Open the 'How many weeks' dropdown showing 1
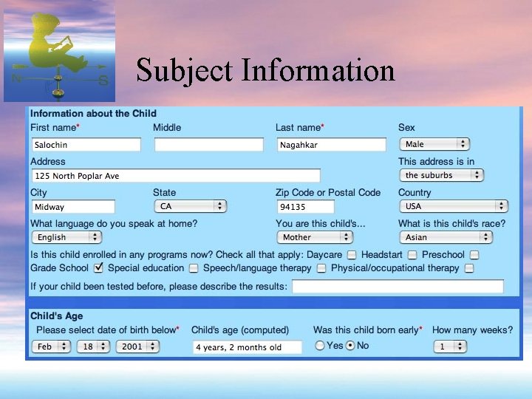 tap(450, 347)
